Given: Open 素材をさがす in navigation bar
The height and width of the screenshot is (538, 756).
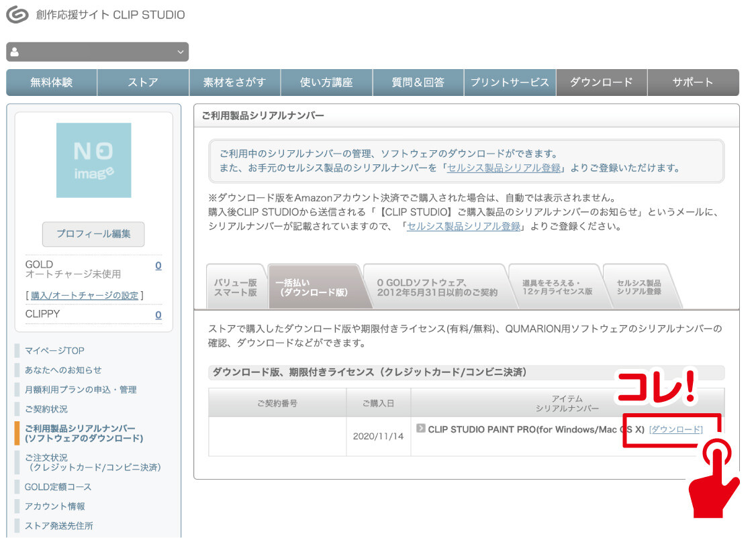Looking at the screenshot, I should [235, 83].
